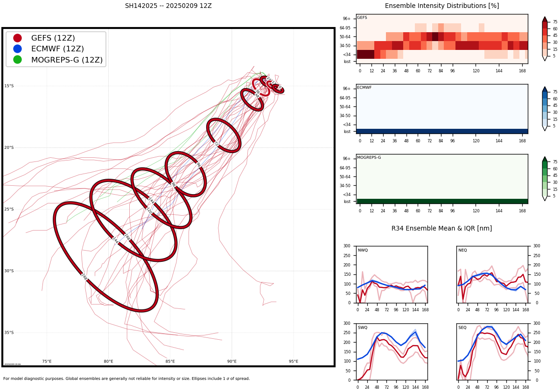Click the "72" hour label on the spread ellipse
The width and height of the screenshot is (560, 392).
[216, 144]
